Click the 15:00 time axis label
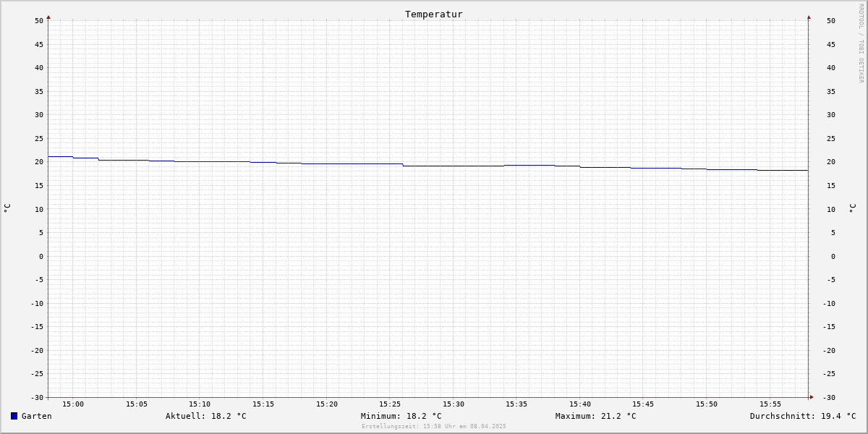The width and height of the screenshot is (868, 434). pos(73,404)
